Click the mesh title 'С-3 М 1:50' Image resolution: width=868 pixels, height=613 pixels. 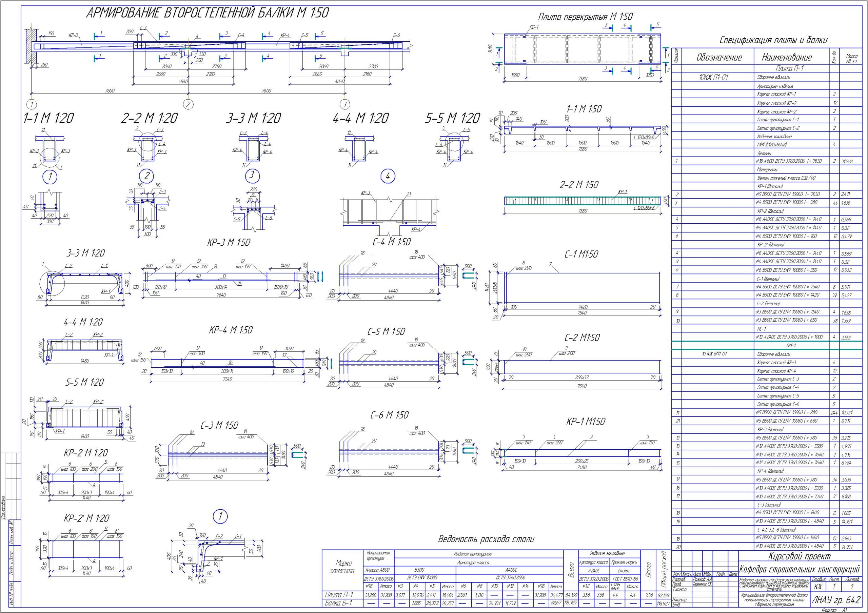pos(220,426)
